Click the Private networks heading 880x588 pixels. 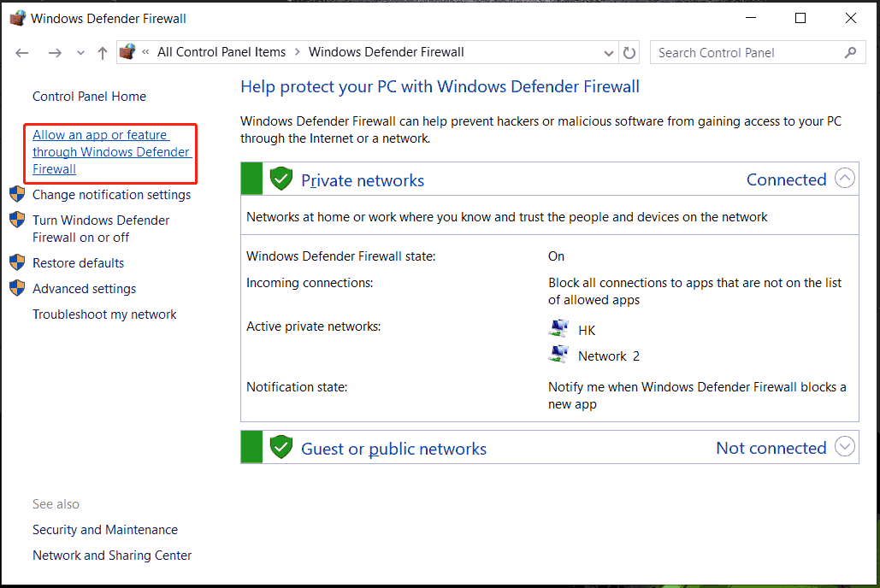pos(363,180)
